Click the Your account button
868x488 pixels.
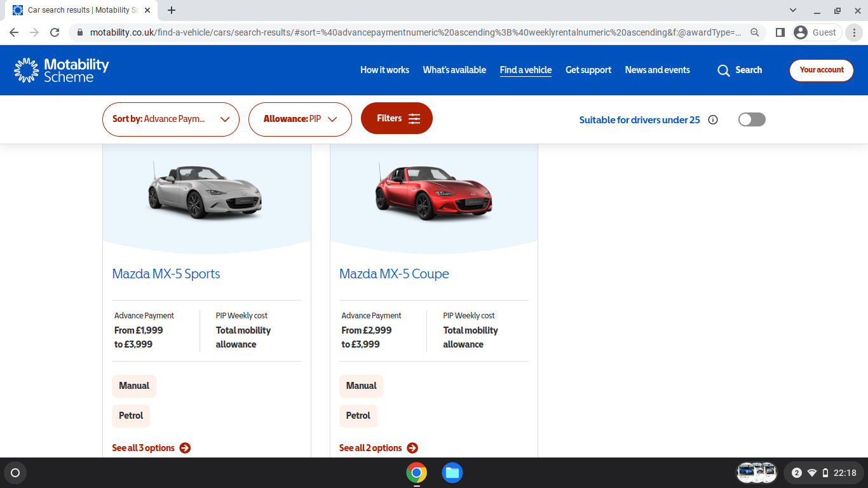pos(822,71)
